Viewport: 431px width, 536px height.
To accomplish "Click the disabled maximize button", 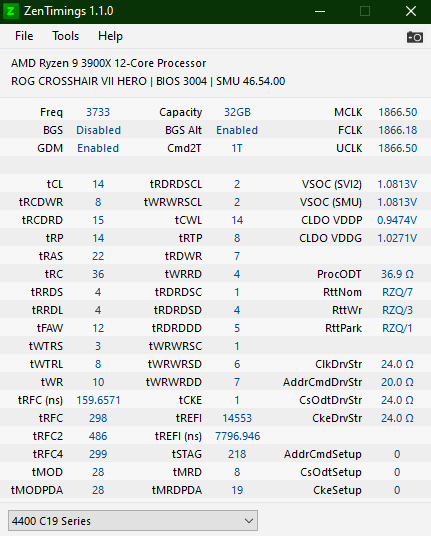I will click(x=365, y=11).
